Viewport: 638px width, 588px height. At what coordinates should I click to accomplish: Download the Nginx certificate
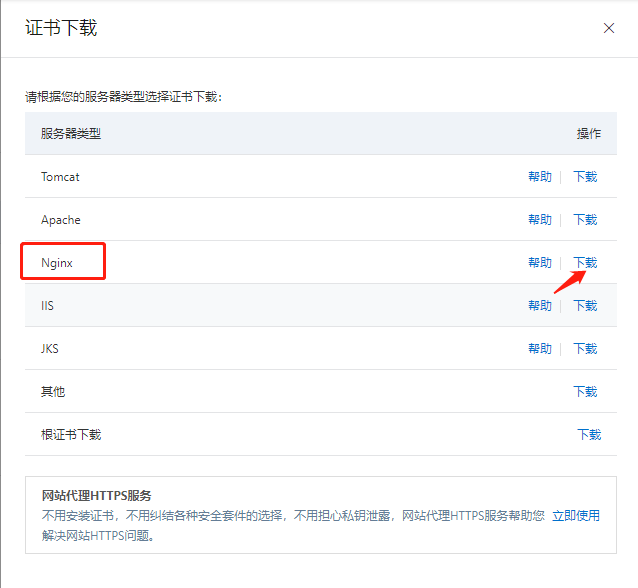585,263
